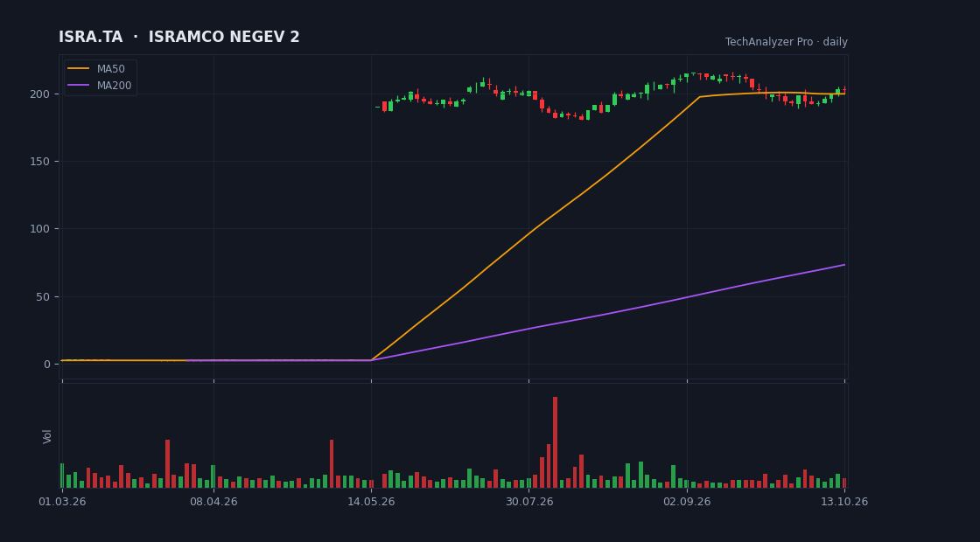Click the purple MA200 legend line sample
The image size is (980, 542).
pos(78,86)
